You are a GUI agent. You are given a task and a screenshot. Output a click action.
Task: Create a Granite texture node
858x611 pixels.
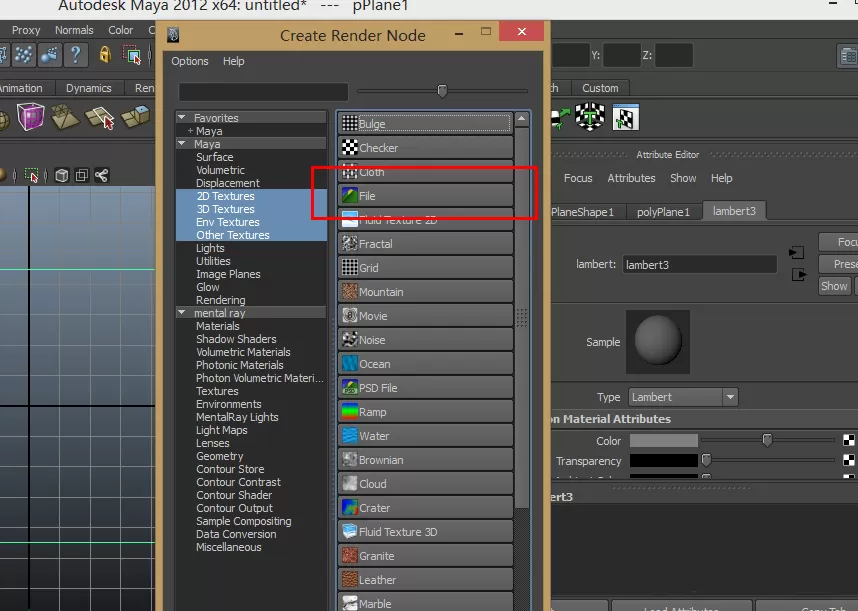426,557
